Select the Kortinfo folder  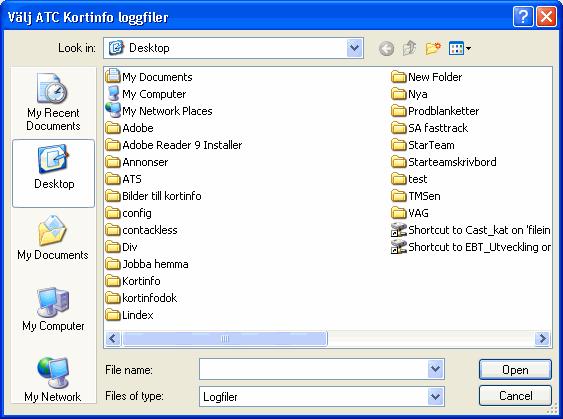(133, 281)
